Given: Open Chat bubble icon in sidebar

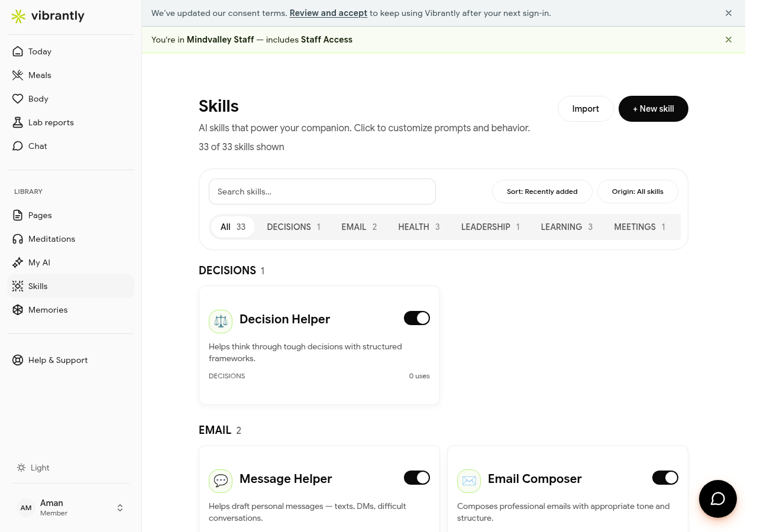Looking at the screenshot, I should coord(18,146).
